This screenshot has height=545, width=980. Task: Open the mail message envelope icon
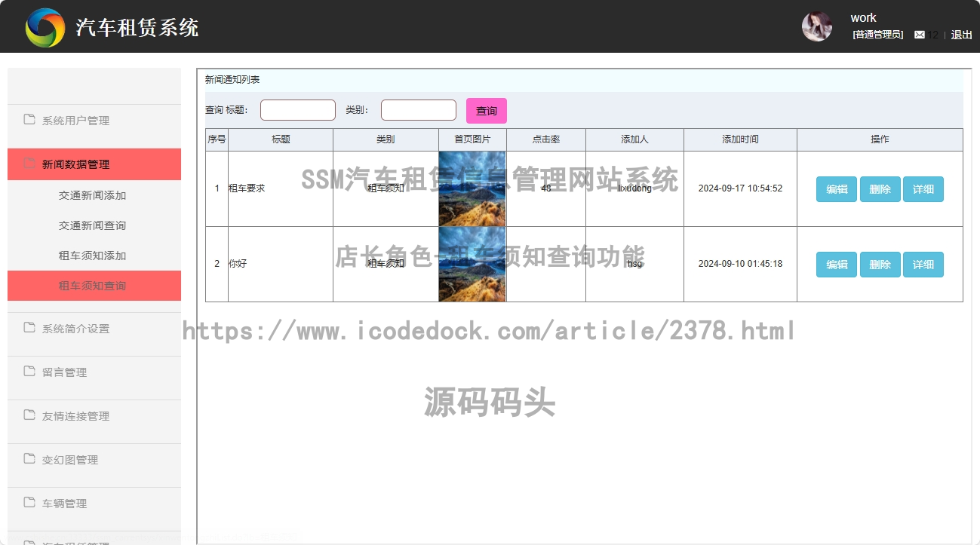[x=920, y=35]
